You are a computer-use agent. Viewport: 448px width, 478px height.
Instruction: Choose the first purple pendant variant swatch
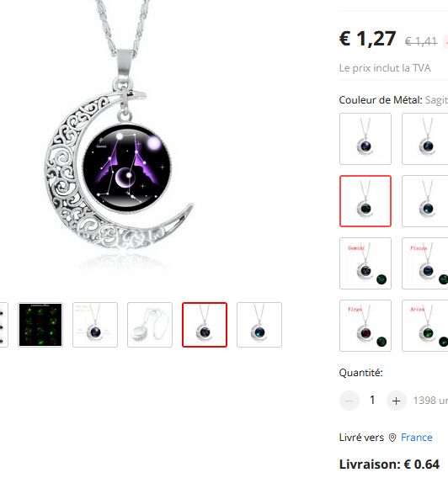(365, 139)
